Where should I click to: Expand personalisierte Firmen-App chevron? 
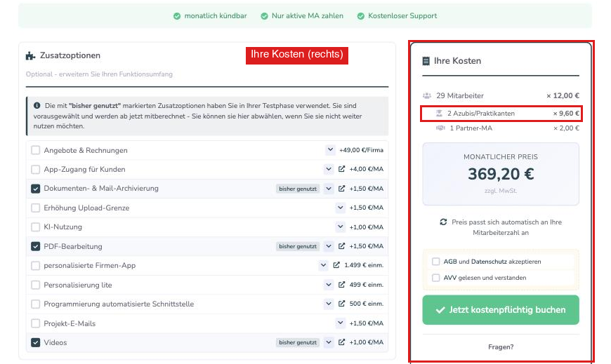point(323,265)
